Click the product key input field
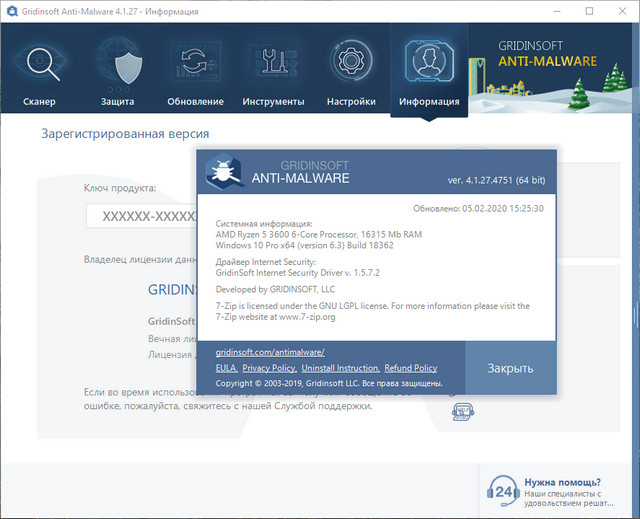 140,217
